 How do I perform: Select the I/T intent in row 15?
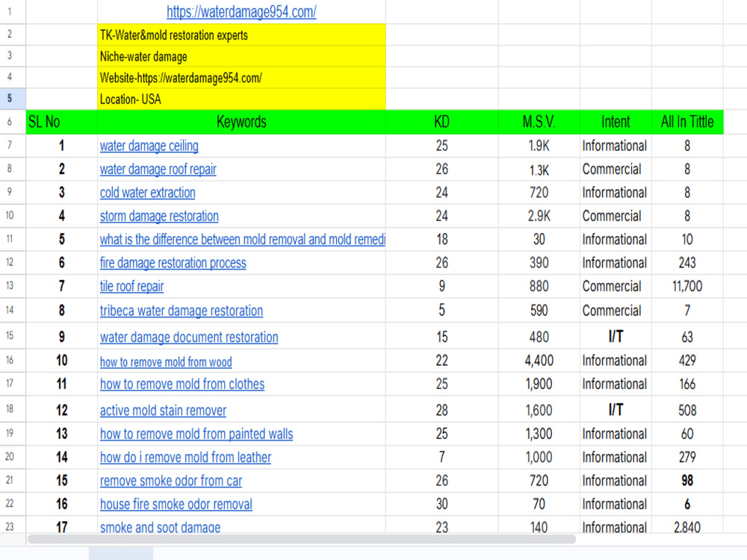pos(616,336)
